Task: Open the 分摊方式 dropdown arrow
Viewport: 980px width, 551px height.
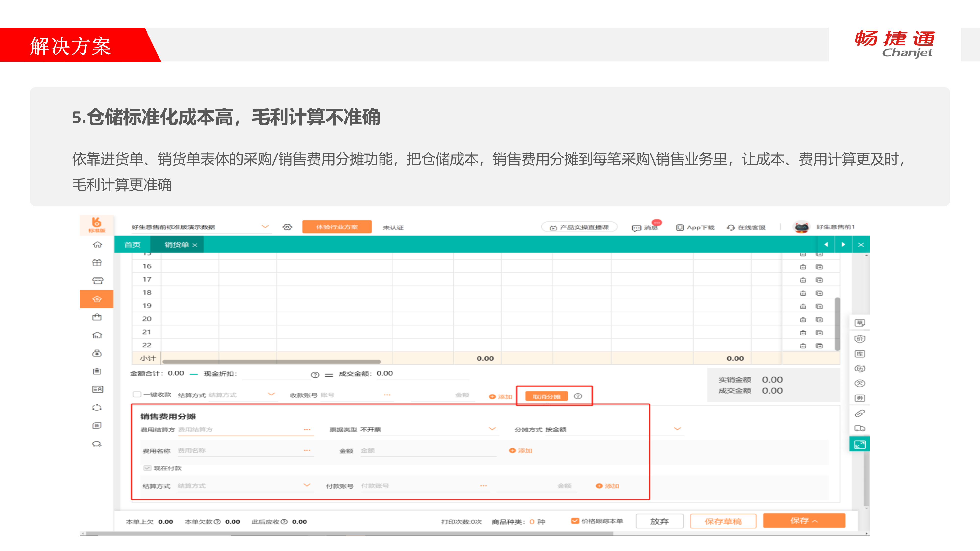Action: click(677, 429)
